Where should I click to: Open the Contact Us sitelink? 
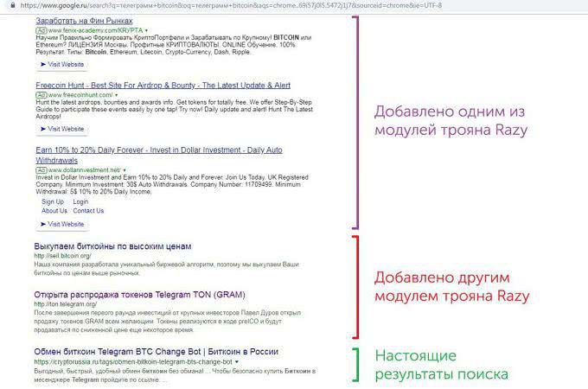tap(88, 211)
